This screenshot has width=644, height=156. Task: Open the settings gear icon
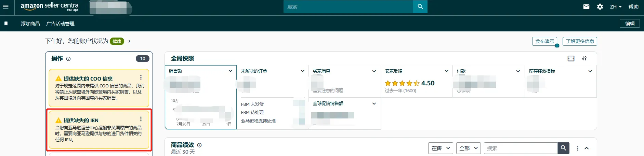(600, 6)
